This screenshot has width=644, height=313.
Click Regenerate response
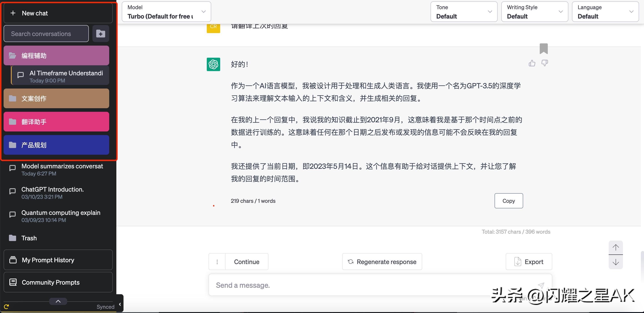click(382, 262)
